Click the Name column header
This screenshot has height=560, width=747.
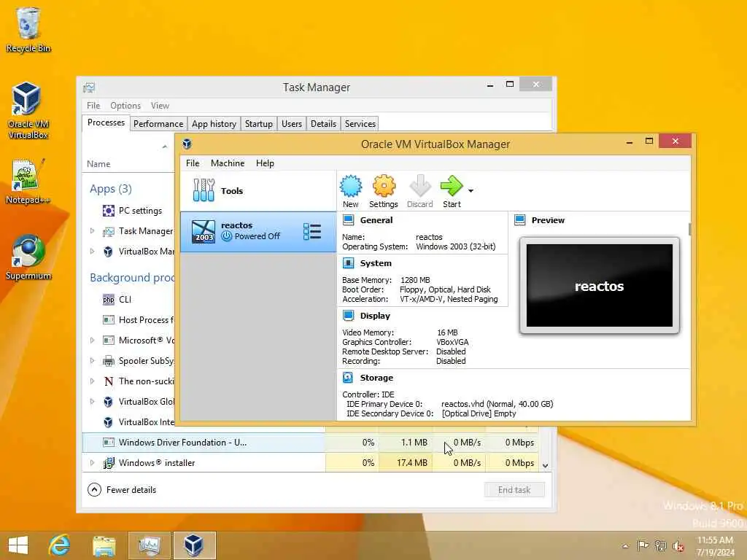click(x=98, y=164)
